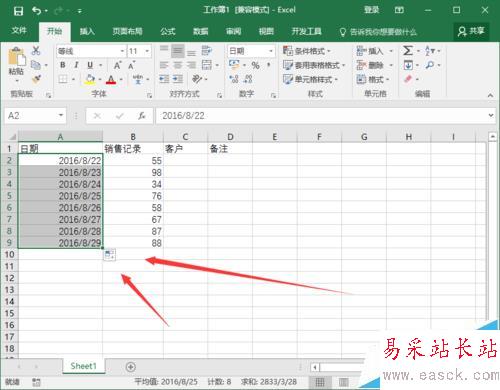Apply the yellow fill color
The image size is (500, 390).
[x=90, y=79]
